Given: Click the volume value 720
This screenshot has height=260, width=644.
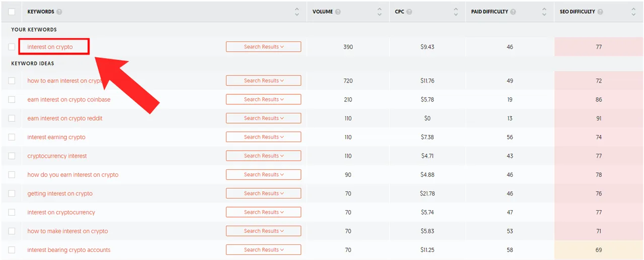Looking at the screenshot, I should click(348, 81).
